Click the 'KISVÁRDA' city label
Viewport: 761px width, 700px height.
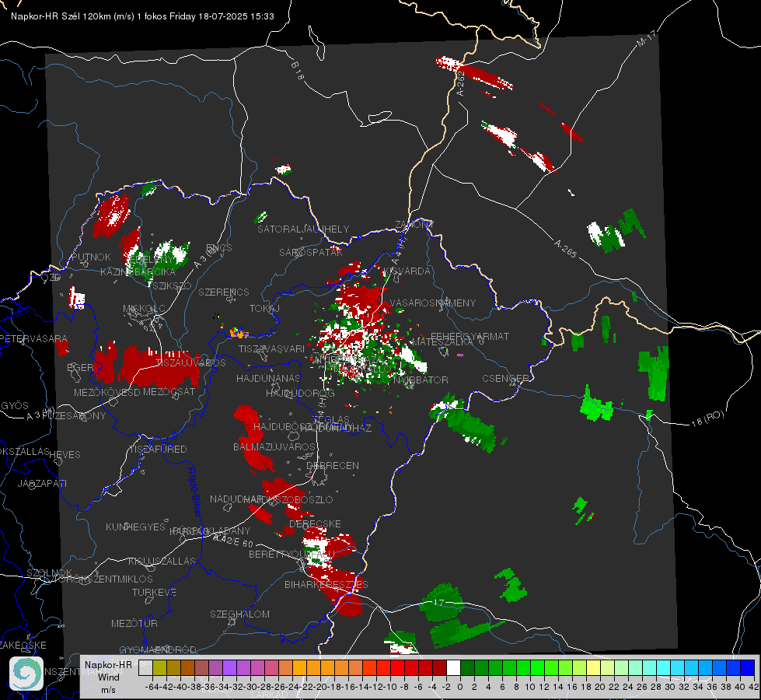[407, 271]
